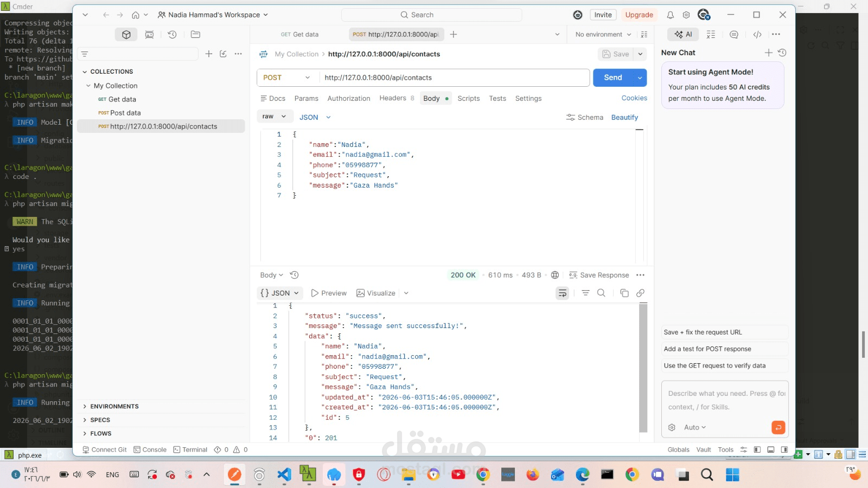Click the Beautify link
Viewport: 868px width, 488px height.
624,117
